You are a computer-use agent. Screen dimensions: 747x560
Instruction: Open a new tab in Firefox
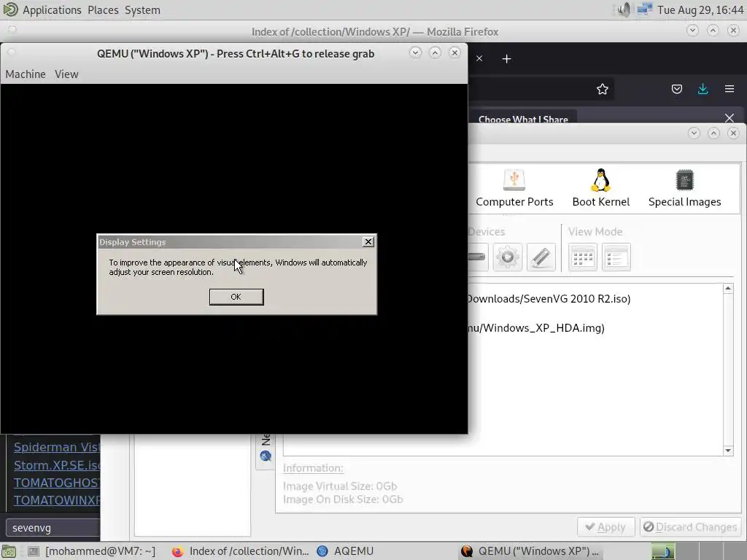(x=507, y=58)
